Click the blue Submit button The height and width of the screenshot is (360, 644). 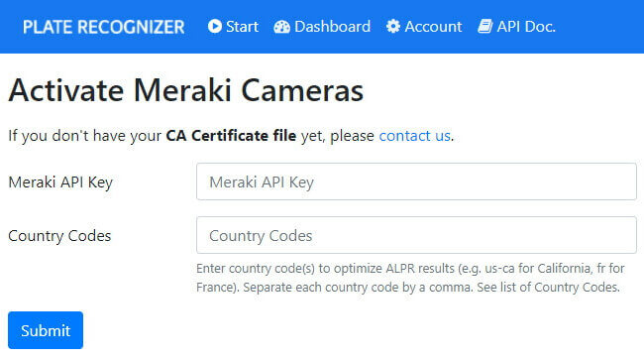coord(46,330)
